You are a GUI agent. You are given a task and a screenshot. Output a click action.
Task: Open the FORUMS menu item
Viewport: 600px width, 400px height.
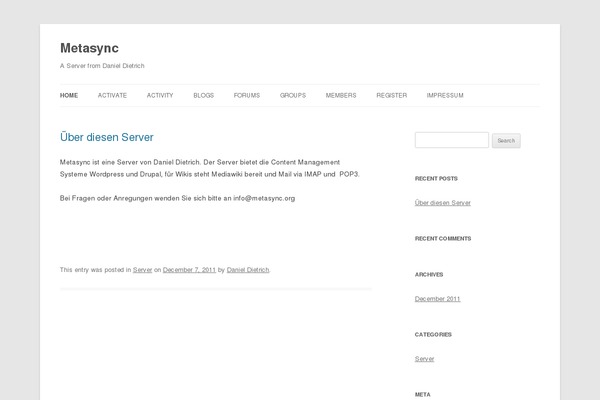tap(247, 95)
